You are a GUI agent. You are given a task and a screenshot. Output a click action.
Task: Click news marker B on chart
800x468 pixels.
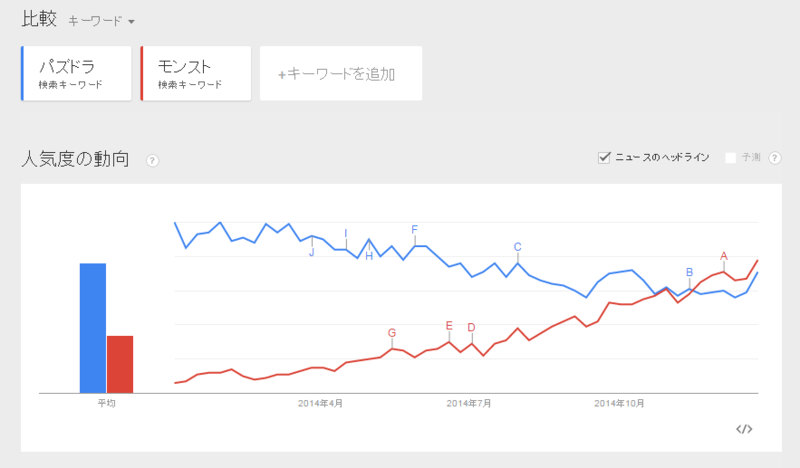tap(689, 272)
